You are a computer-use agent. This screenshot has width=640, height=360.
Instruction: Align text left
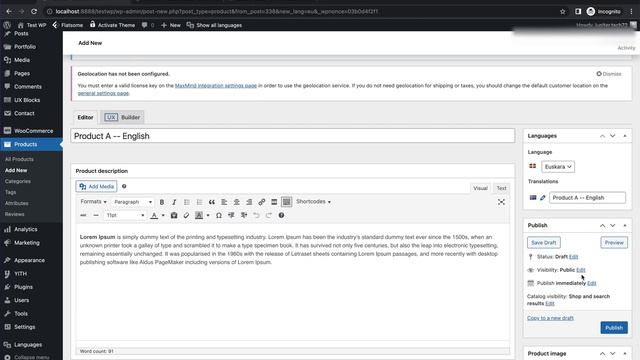point(224,202)
